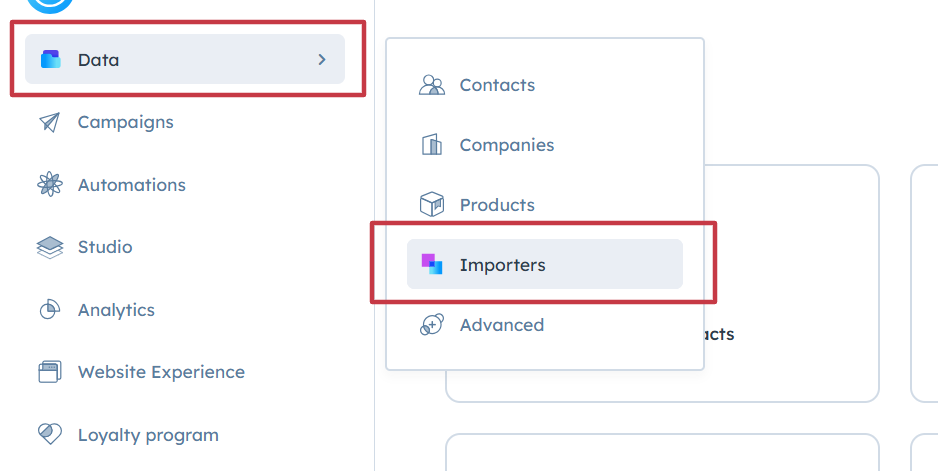The width and height of the screenshot is (938, 471).
Task: Click the Analytics pie chart icon
Action: (50, 310)
